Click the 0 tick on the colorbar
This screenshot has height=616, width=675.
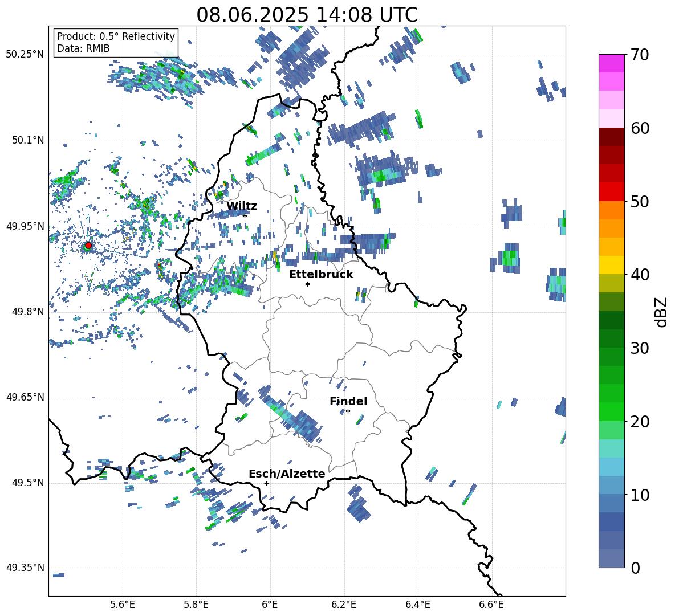pyautogui.click(x=635, y=568)
